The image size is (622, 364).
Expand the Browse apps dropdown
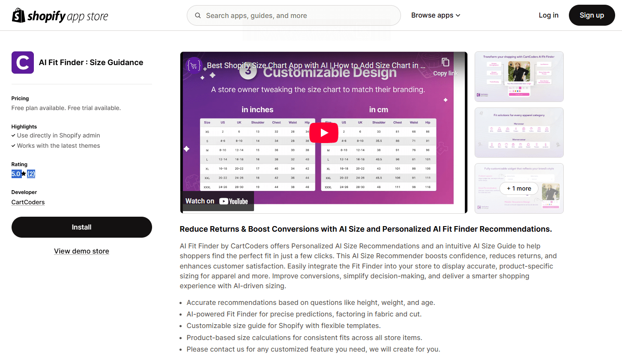436,15
